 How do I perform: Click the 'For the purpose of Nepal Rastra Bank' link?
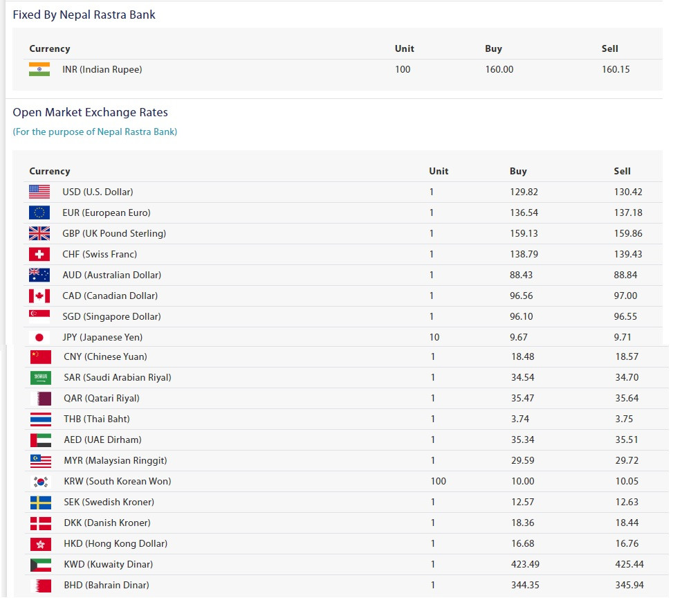click(95, 132)
